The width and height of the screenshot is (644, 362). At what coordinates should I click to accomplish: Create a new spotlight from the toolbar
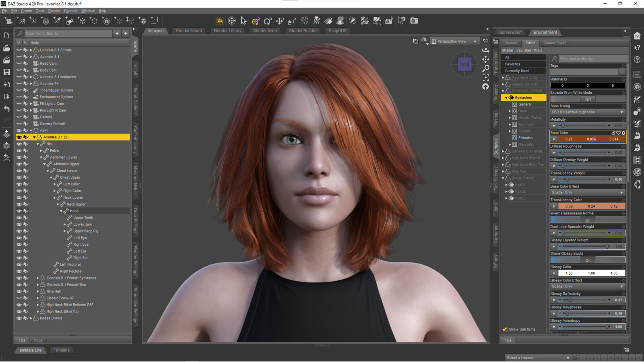(58, 21)
